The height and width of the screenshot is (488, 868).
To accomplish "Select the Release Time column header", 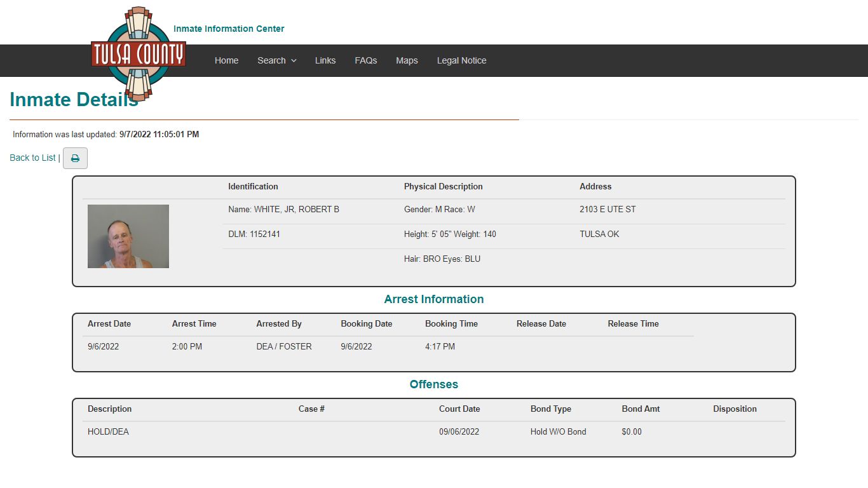I will (x=634, y=323).
